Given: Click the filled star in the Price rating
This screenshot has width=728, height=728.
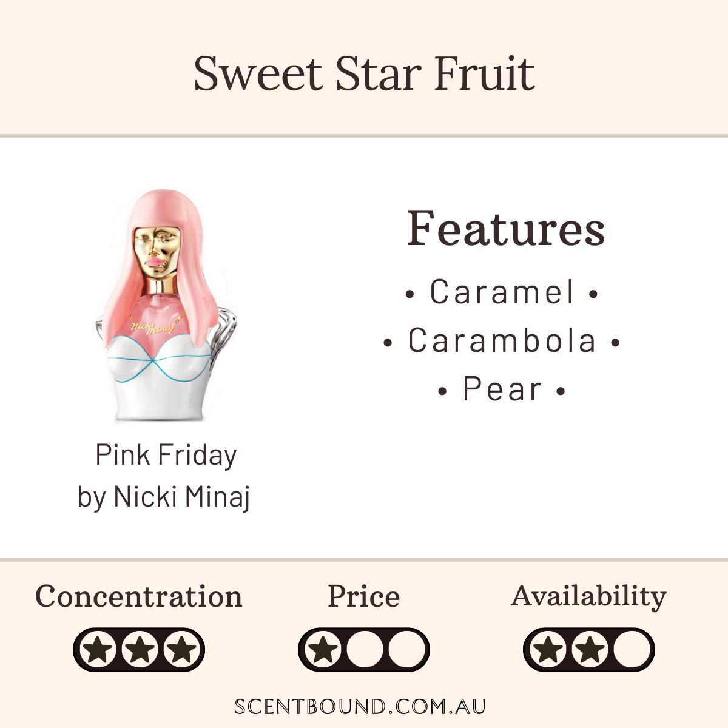Looking at the screenshot, I should click(323, 650).
